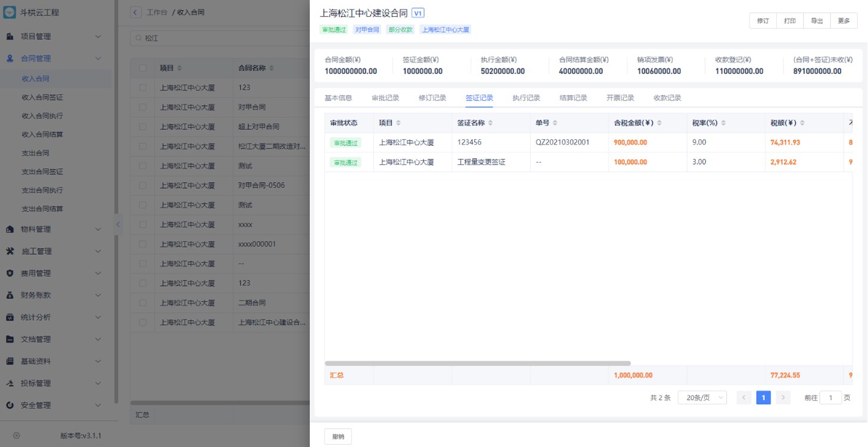Switch to the 执行记录 tab
The height and width of the screenshot is (447, 868).
526,98
